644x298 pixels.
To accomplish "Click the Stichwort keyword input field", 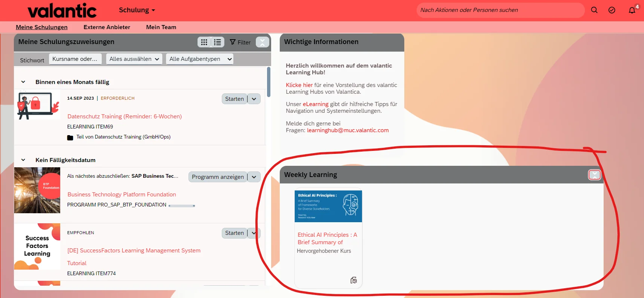I will point(75,59).
